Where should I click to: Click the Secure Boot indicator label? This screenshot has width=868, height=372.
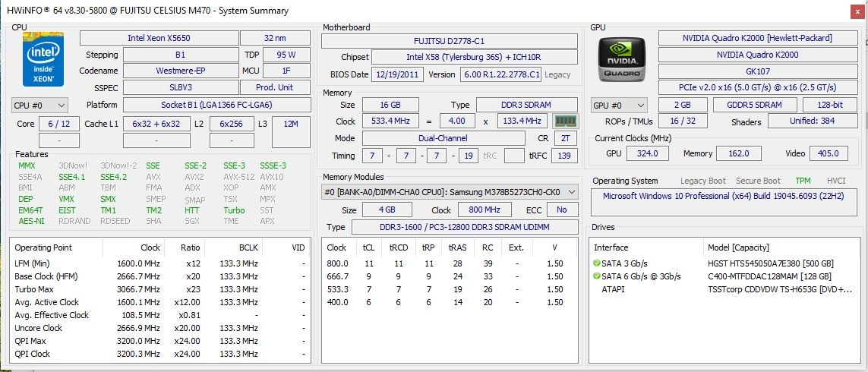(x=759, y=181)
